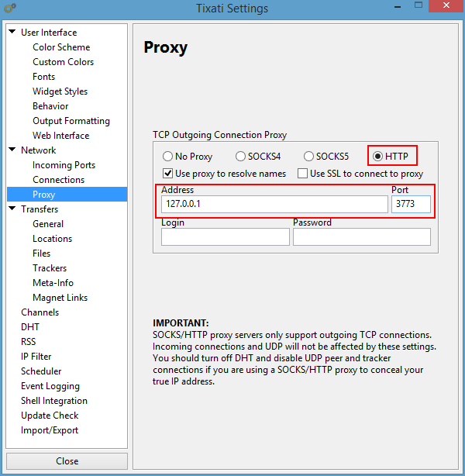The height and width of the screenshot is (476, 465).
Task: Open Event Logging settings
Action: click(50, 386)
